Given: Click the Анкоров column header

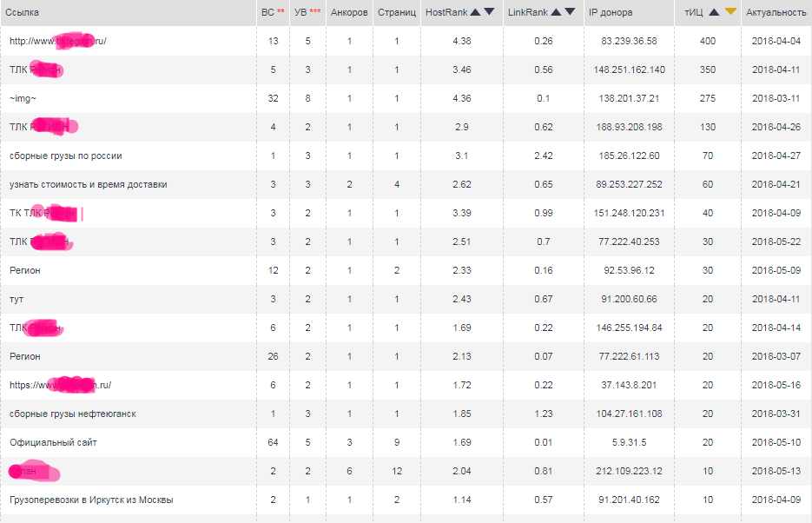Looking at the screenshot, I should point(349,13).
